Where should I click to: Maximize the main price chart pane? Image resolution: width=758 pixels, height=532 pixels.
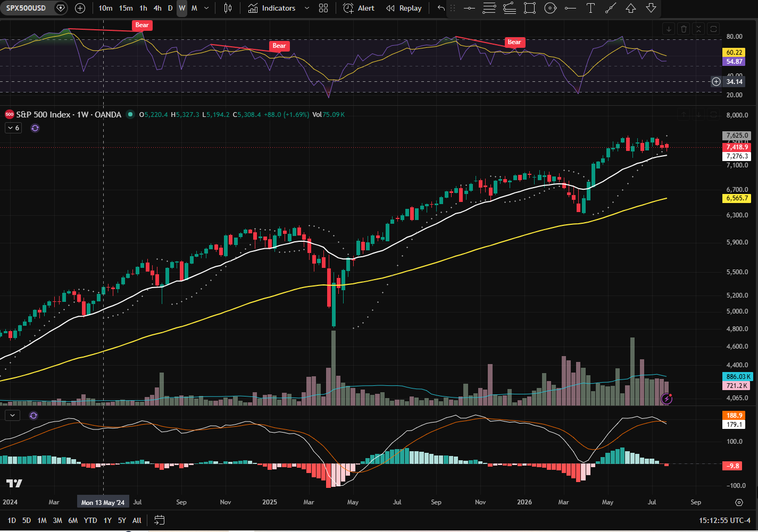pyautogui.click(x=714, y=114)
